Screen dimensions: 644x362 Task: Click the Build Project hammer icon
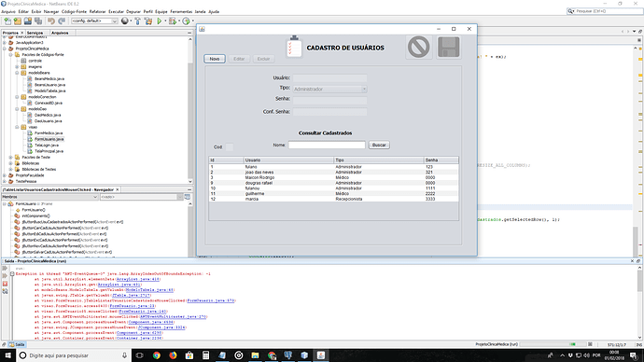(137, 21)
